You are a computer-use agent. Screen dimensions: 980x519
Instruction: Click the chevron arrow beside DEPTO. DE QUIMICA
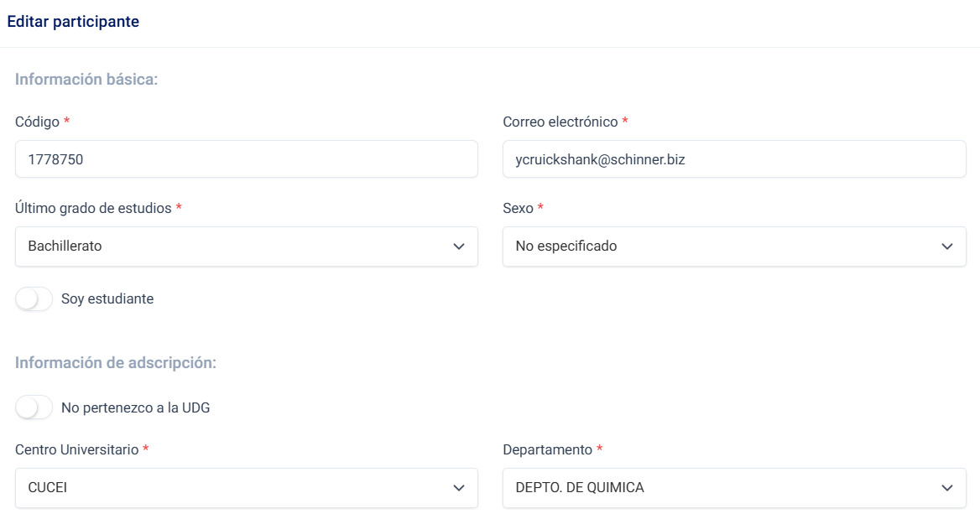tap(947, 488)
